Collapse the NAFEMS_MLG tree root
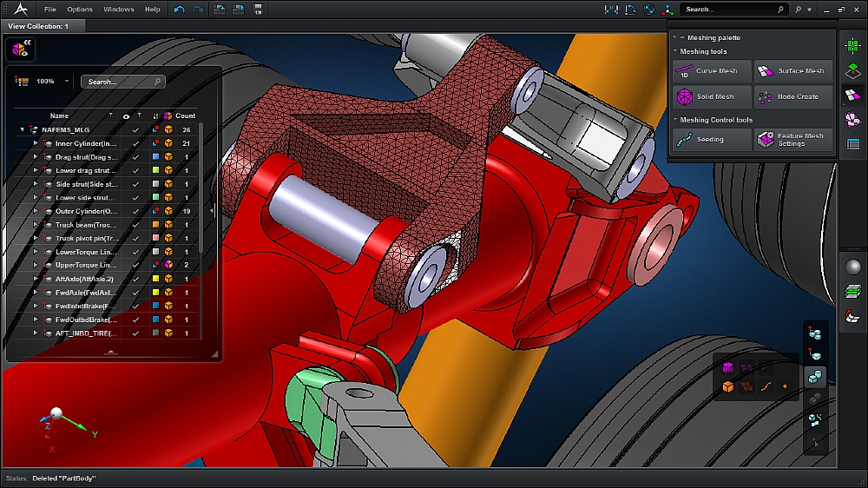Viewport: 868px width, 488px height. pos(23,129)
